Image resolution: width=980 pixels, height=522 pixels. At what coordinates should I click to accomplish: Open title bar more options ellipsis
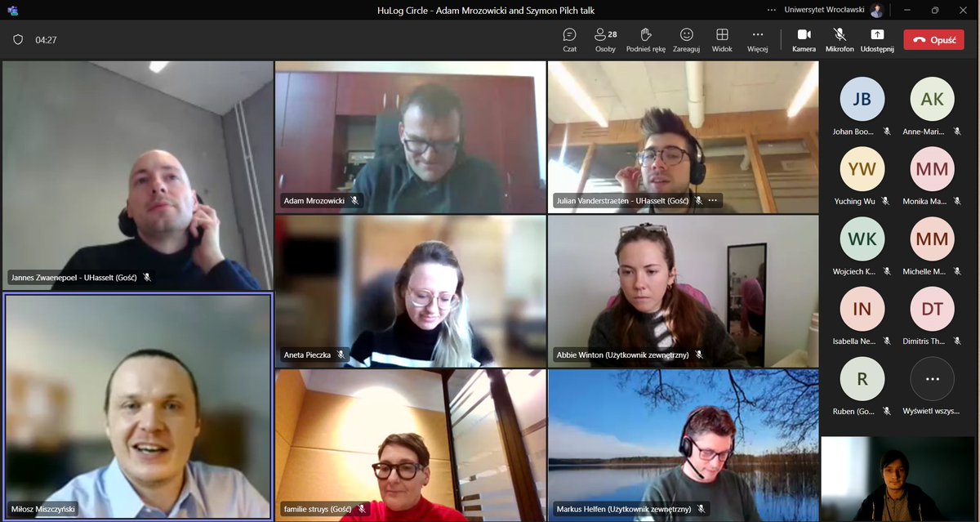772,10
